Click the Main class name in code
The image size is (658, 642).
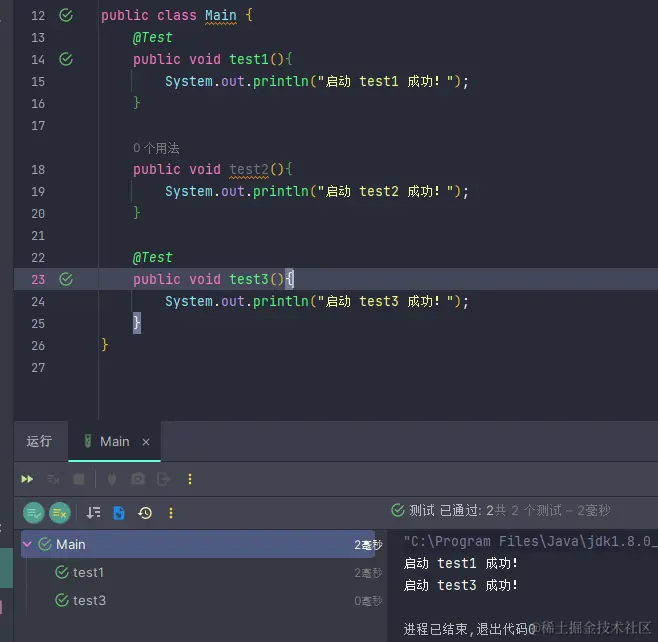coord(221,16)
